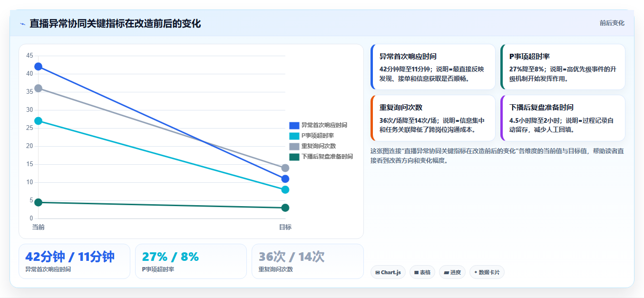This screenshot has height=298, width=644.
Task: Click the green current point at 4.5
Action: point(38,202)
